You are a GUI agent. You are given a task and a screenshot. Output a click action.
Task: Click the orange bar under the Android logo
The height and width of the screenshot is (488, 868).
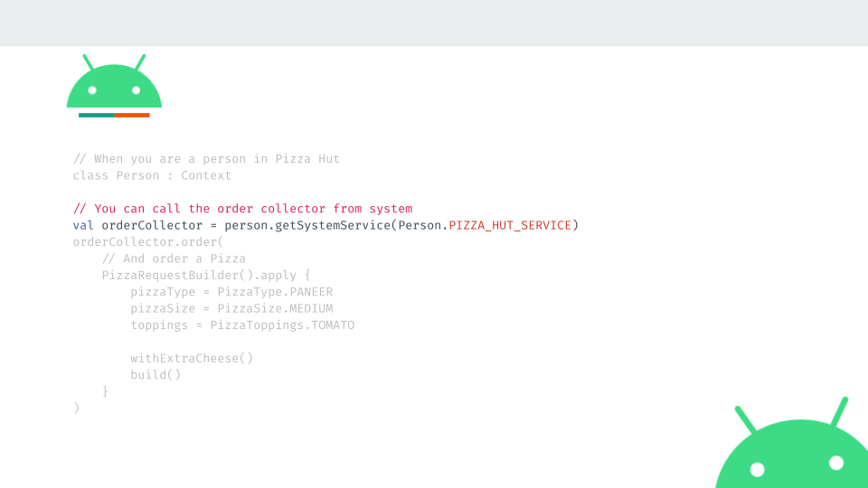tap(132, 115)
